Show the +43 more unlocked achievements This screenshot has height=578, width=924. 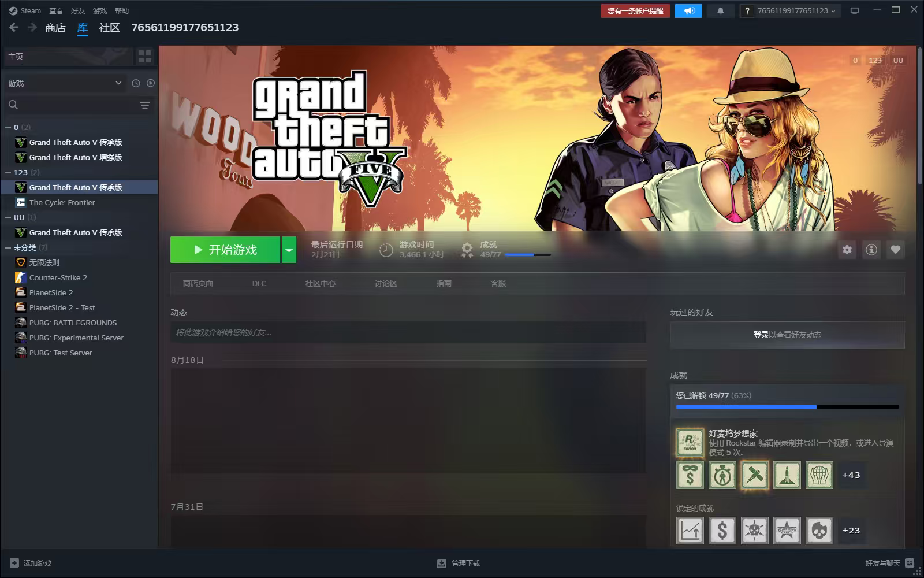coord(851,475)
